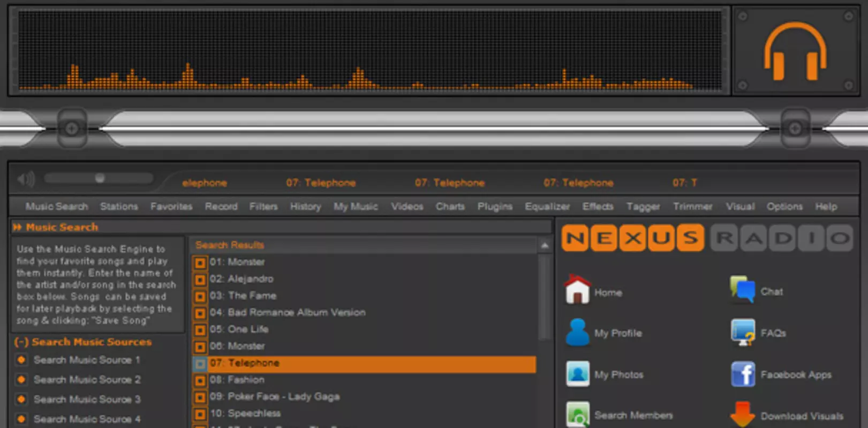Select the highlighted 07: Telephone title

244,363
